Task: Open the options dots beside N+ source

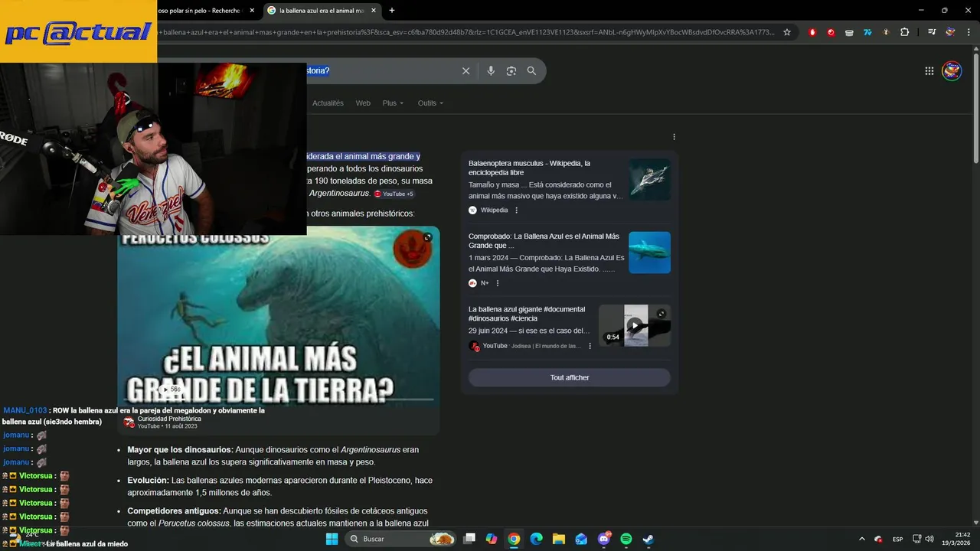Action: 498,283
